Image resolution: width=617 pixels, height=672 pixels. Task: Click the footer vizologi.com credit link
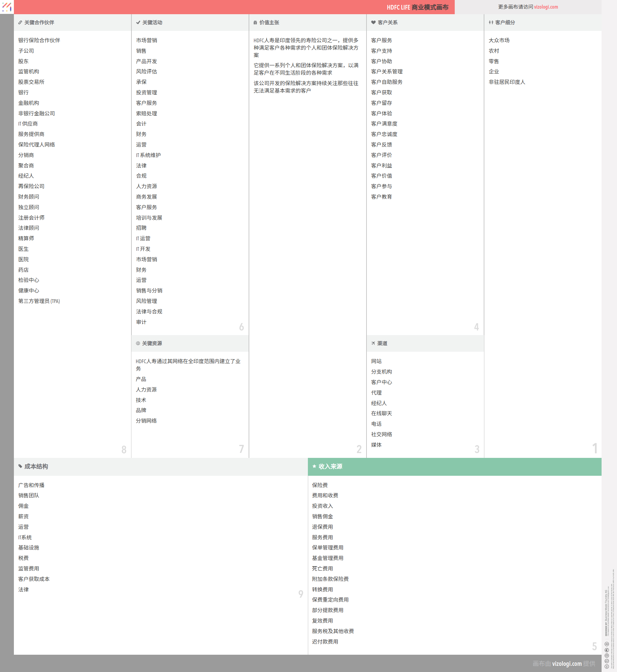[567, 664]
